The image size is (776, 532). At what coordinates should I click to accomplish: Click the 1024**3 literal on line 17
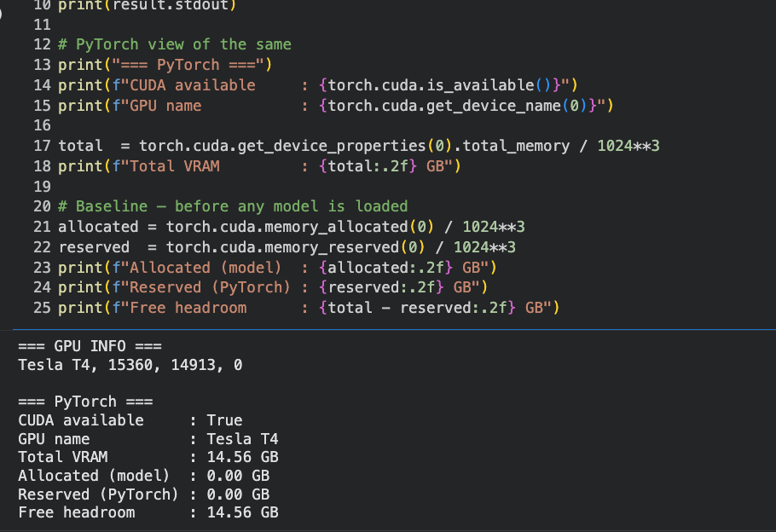[x=628, y=146]
